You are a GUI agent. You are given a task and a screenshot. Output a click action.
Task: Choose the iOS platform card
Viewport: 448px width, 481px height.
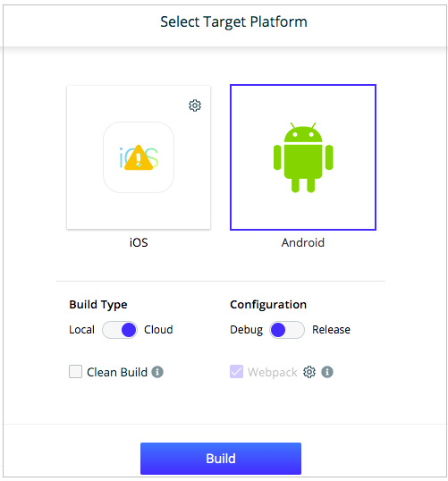139,157
